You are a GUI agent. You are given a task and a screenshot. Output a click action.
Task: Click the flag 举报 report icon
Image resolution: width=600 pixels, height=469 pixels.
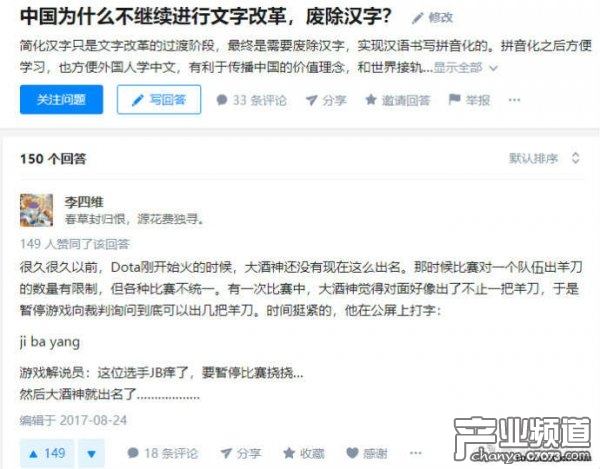[454, 99]
